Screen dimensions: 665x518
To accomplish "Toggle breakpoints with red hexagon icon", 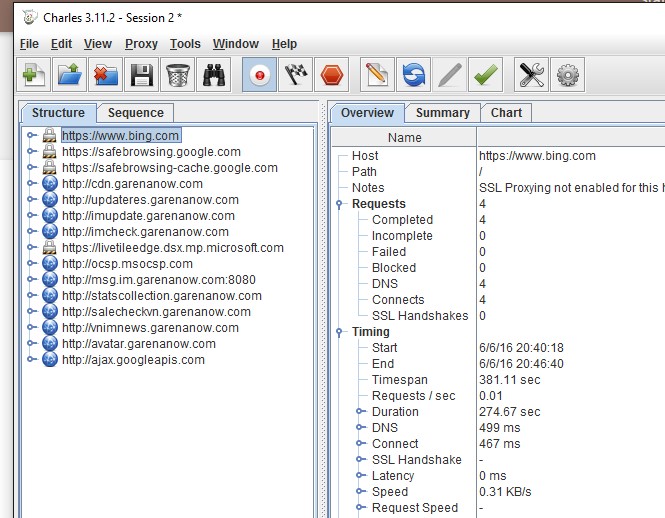I will click(331, 75).
